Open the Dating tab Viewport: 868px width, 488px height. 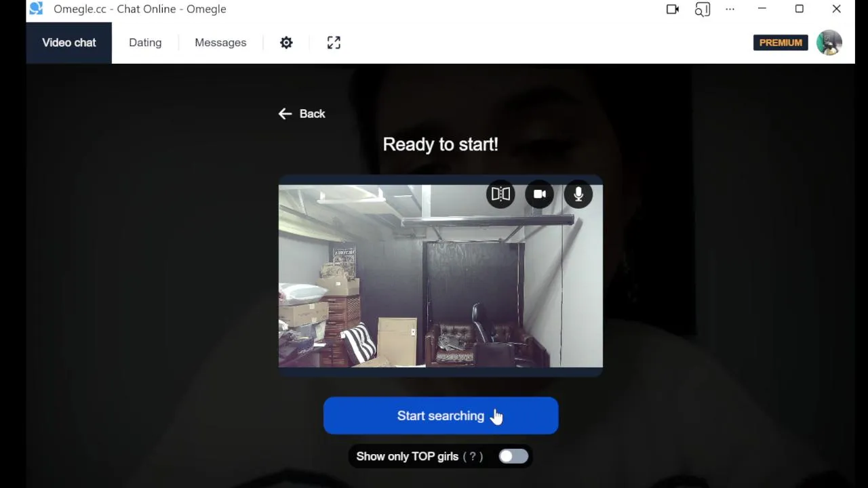point(145,43)
